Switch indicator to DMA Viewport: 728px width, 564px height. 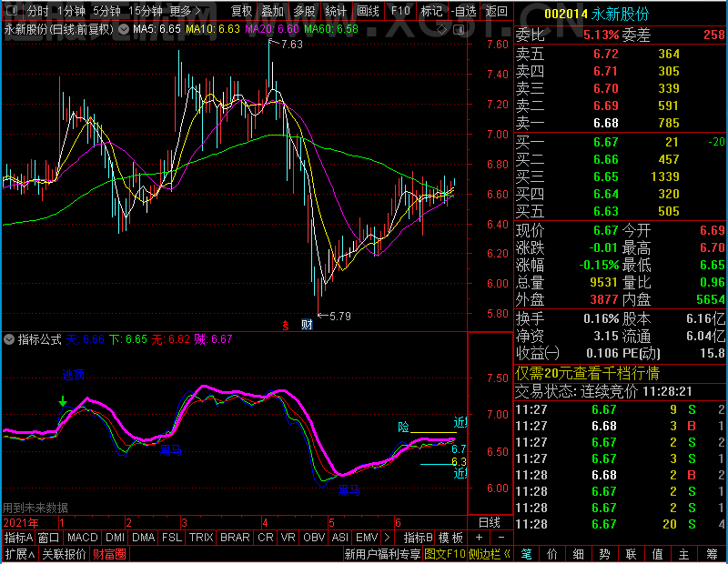(x=144, y=538)
